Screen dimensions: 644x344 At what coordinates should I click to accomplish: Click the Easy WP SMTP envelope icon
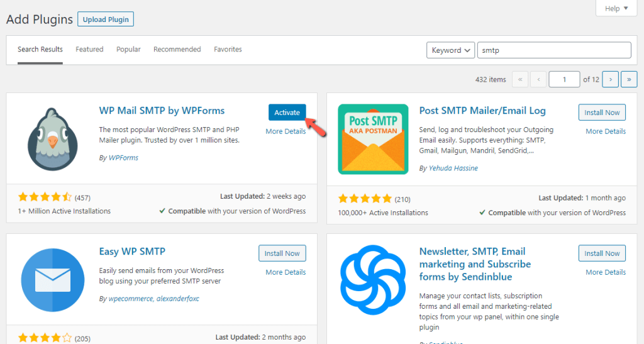[x=53, y=280]
